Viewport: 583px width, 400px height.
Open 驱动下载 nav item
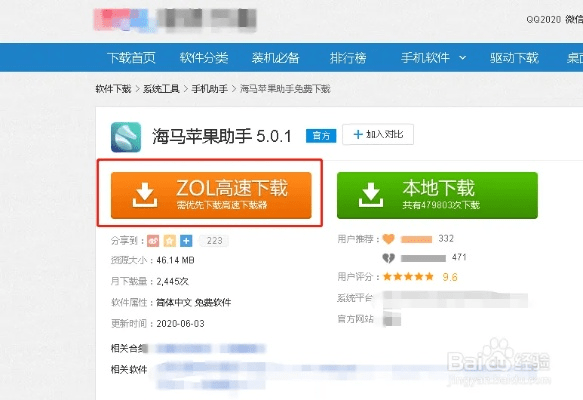tap(514, 58)
